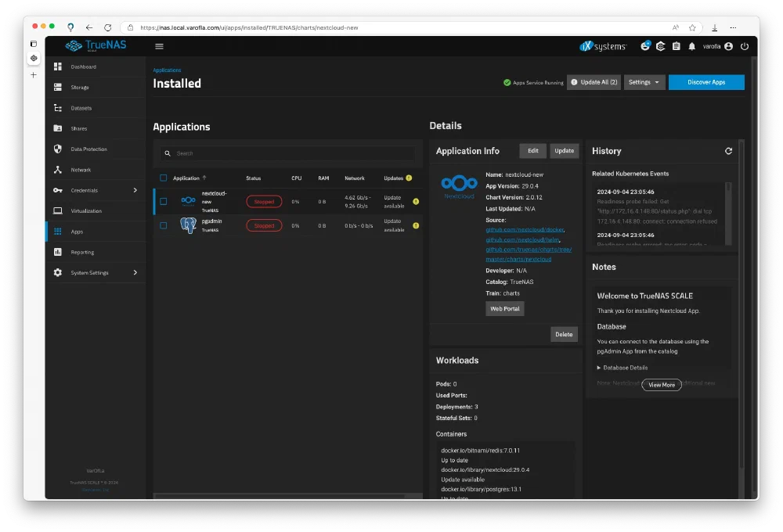Image resolution: width=783 pixels, height=532 pixels.
Task: Expand the Credentials sidebar submenu
Action: tap(135, 190)
